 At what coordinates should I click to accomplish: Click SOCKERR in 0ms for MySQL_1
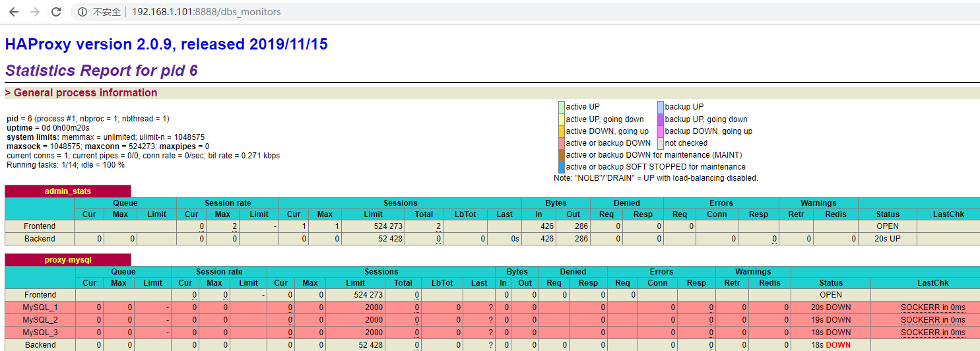(x=933, y=307)
